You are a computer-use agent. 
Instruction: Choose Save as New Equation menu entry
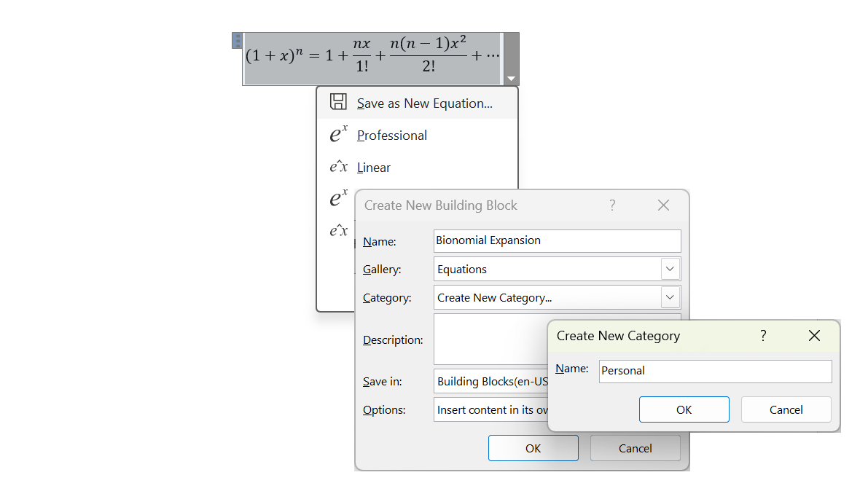[x=424, y=103]
